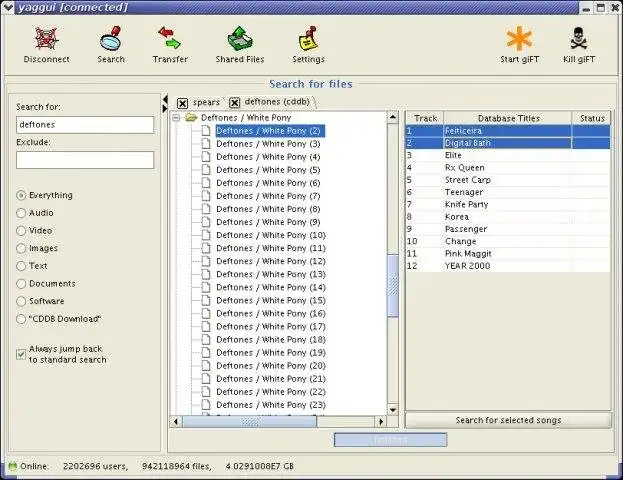Select the Audio radio button
The width and height of the screenshot is (623, 480).
click(21, 213)
